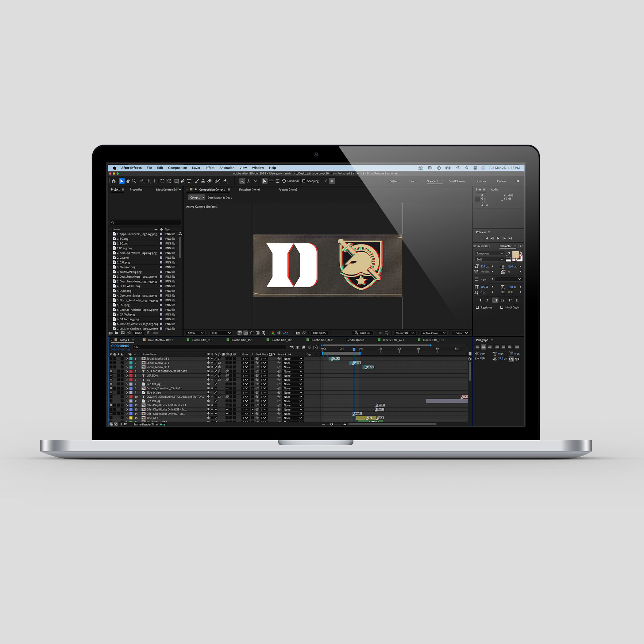Click the Home icon in toolbar
This screenshot has height=644, width=644.
tap(114, 181)
